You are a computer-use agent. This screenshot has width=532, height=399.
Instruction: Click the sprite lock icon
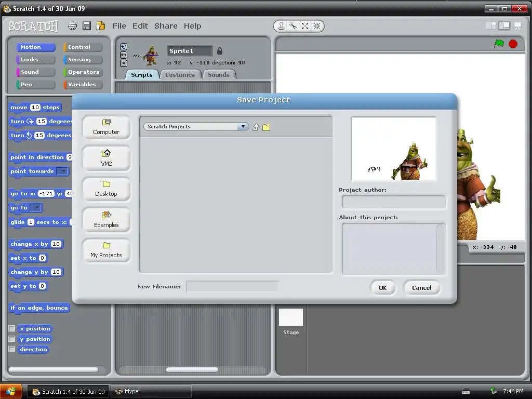click(220, 51)
